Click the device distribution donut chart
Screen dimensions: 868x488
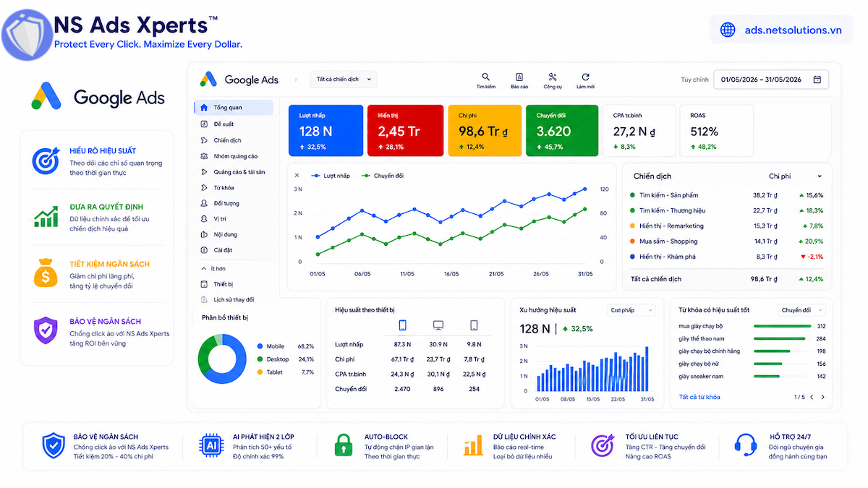(222, 359)
